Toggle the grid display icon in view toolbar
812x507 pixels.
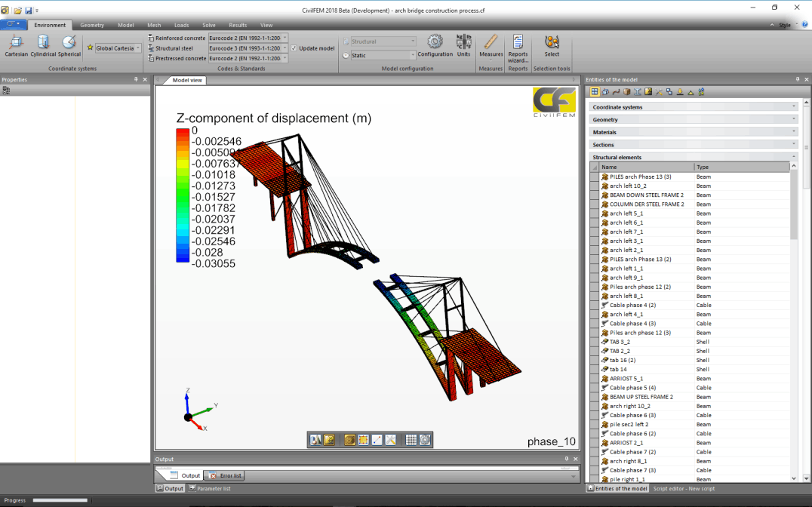pyautogui.click(x=411, y=440)
